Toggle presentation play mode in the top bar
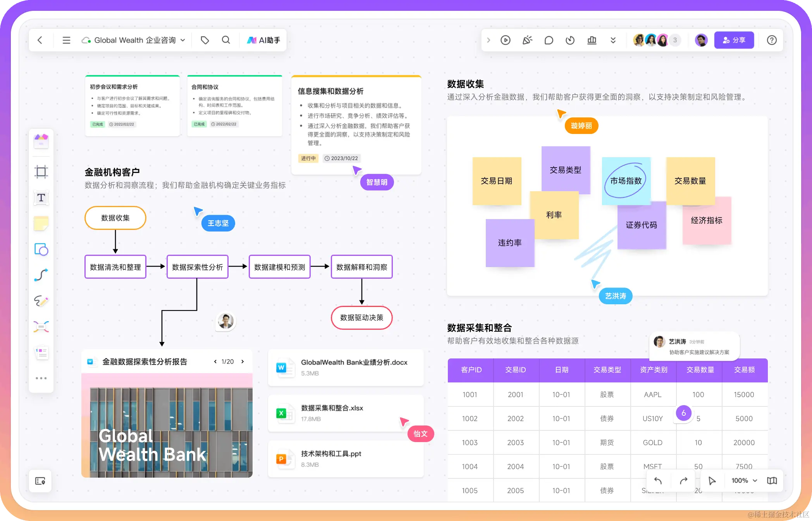The image size is (812, 521). pos(505,40)
